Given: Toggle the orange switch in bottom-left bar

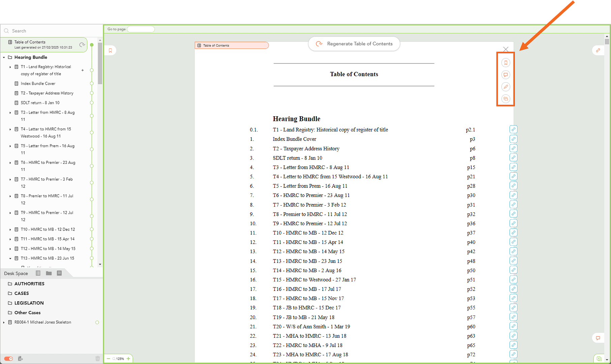Looking at the screenshot, I should (9, 359).
